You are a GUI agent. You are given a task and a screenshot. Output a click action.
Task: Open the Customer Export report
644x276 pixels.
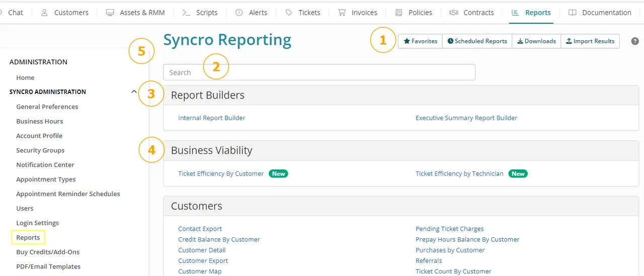point(203,260)
